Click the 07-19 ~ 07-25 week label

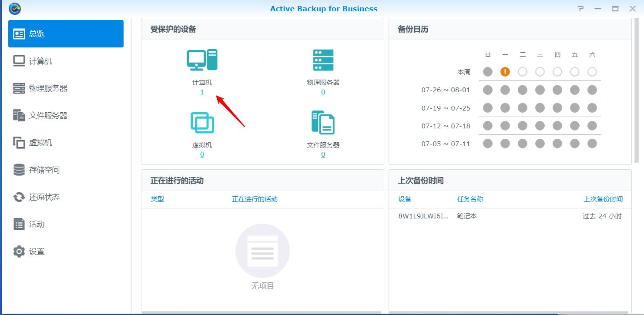(446, 108)
